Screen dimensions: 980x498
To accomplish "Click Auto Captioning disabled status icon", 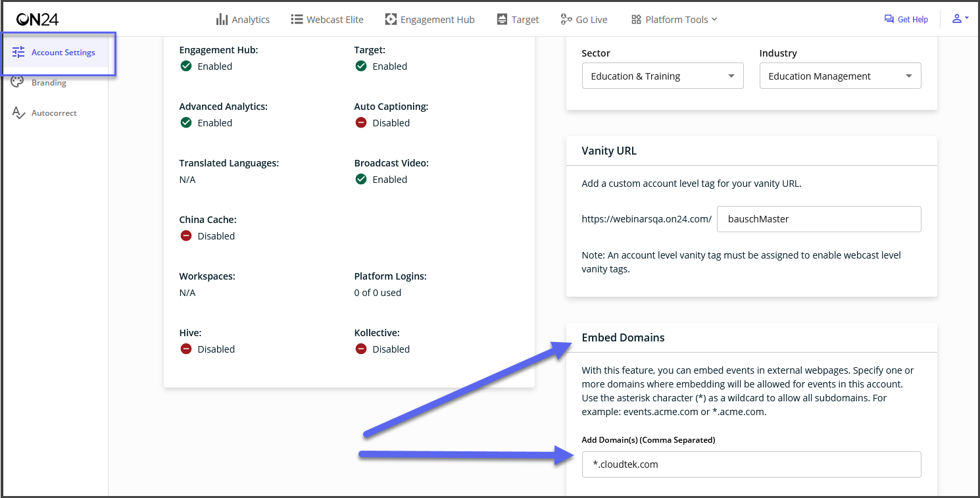I will tap(361, 122).
